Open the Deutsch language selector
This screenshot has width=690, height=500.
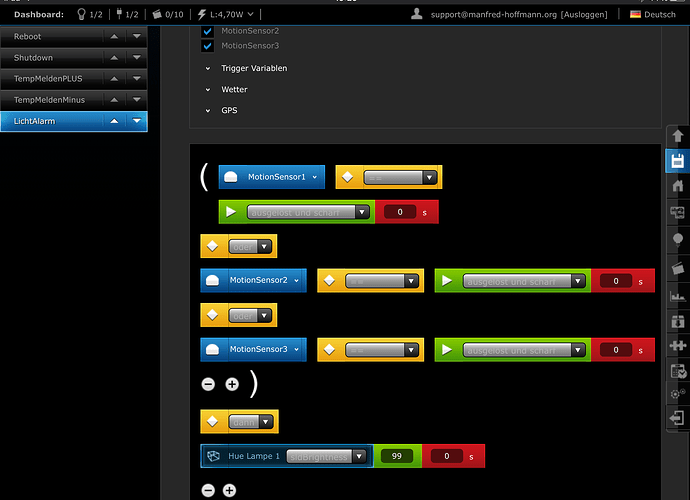click(655, 15)
